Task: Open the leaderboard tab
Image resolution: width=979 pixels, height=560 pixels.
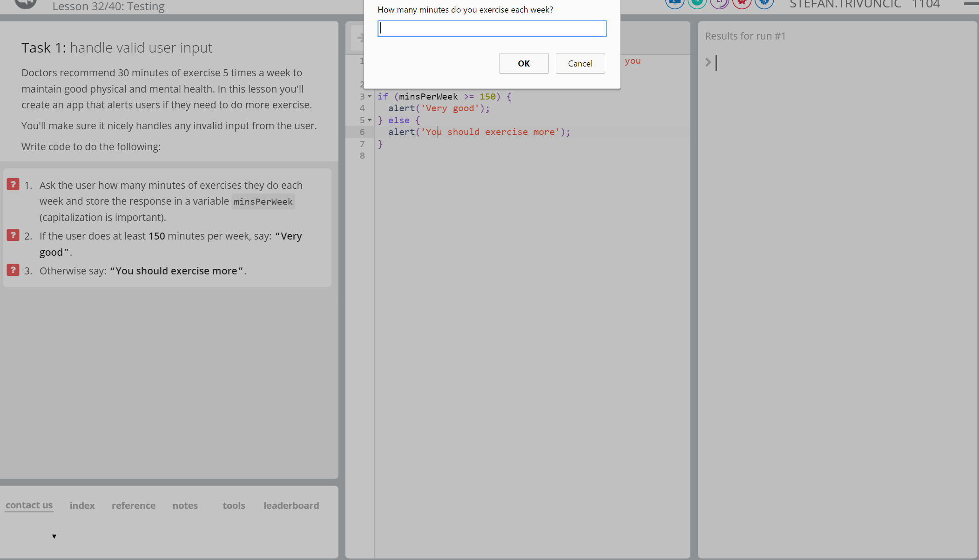Action: point(291,506)
